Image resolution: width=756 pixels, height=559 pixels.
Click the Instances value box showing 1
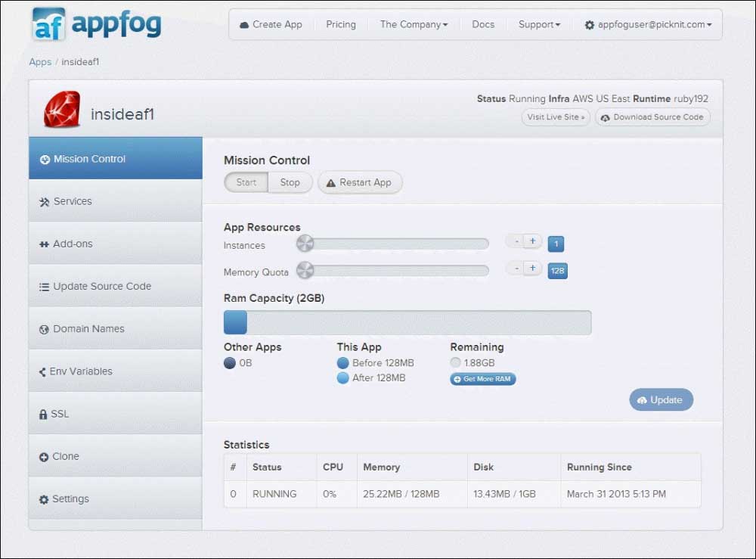(x=556, y=244)
